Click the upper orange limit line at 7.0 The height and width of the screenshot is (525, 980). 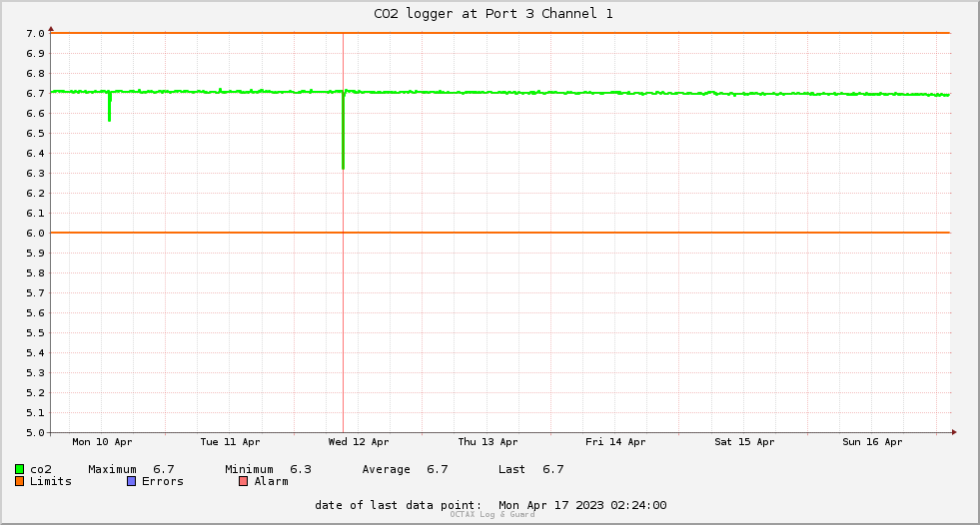click(500, 33)
